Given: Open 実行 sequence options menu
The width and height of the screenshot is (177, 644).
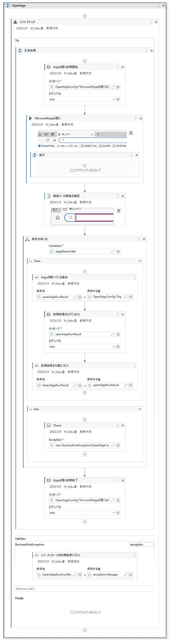Looking at the screenshot, I should click(132, 155).
